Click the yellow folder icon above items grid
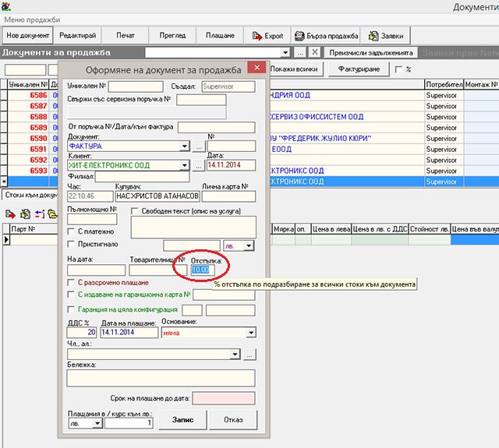The image size is (499, 448). coord(52,214)
